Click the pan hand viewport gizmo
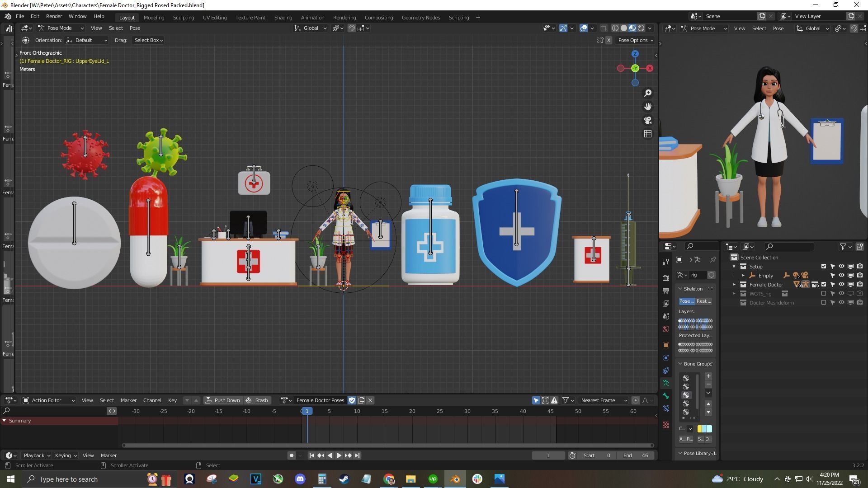The width and height of the screenshot is (868, 488). pyautogui.click(x=648, y=107)
